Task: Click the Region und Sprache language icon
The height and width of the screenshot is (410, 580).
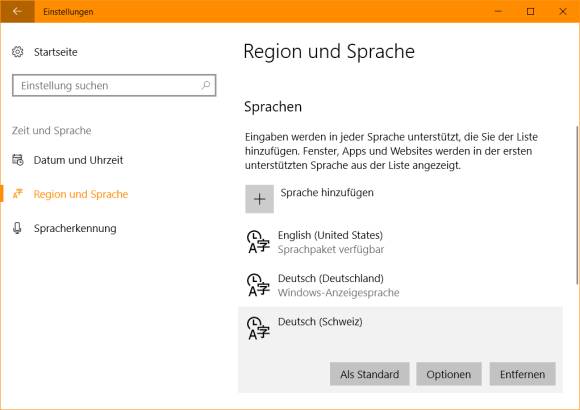Action: 17,194
